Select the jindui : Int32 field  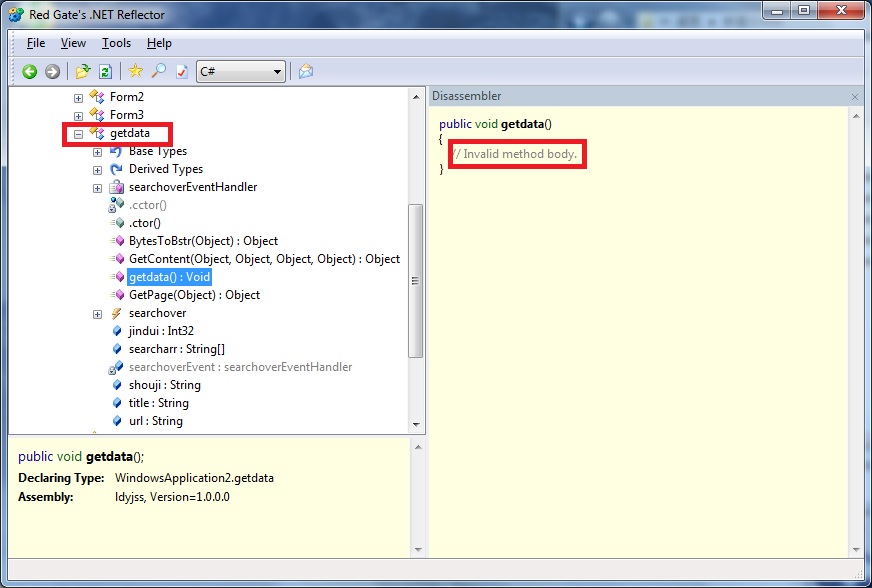tap(161, 331)
